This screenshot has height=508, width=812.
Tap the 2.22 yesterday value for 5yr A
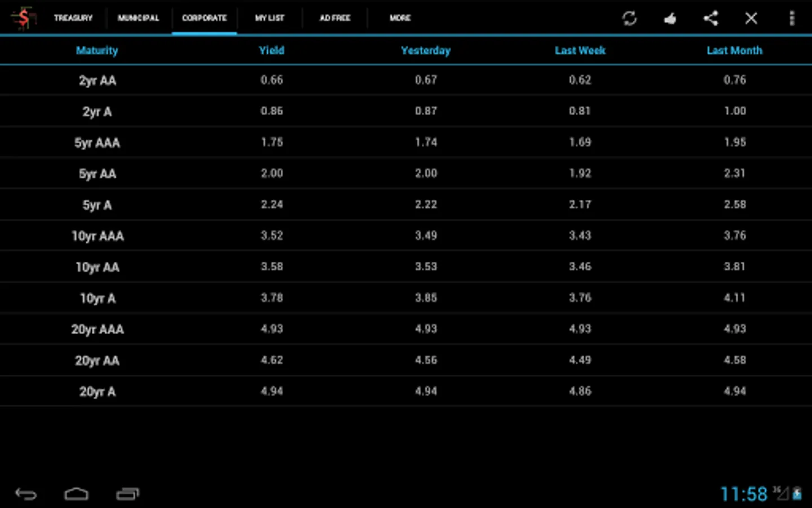tap(426, 204)
